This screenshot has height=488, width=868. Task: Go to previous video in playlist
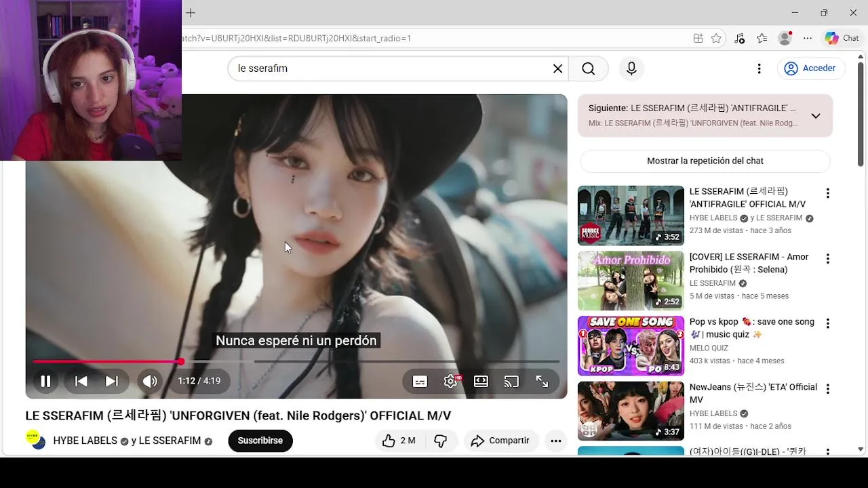coord(81,381)
